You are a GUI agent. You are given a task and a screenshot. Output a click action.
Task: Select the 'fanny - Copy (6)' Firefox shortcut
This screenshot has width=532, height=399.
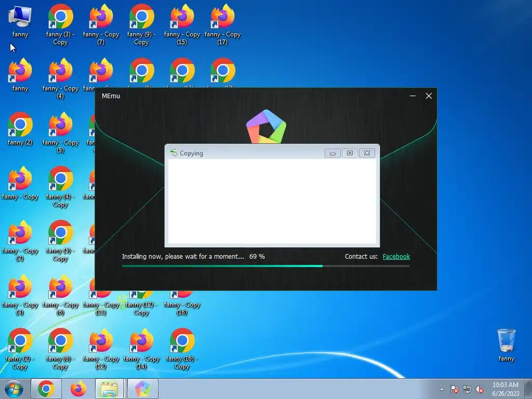click(60, 295)
